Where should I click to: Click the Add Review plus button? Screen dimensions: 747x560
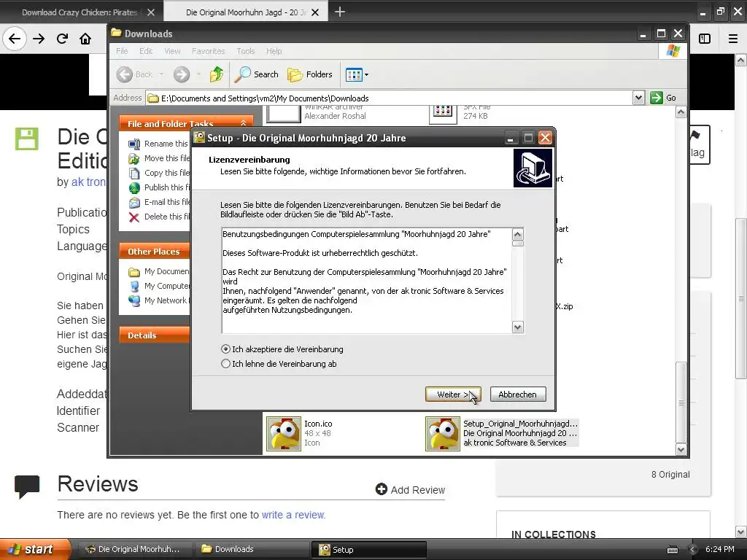point(381,489)
